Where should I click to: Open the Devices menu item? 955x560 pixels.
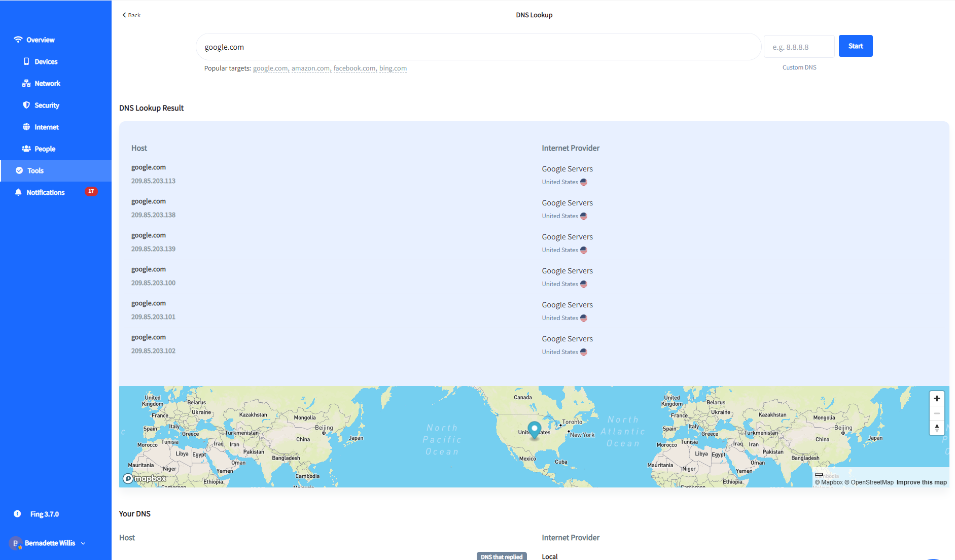click(46, 61)
